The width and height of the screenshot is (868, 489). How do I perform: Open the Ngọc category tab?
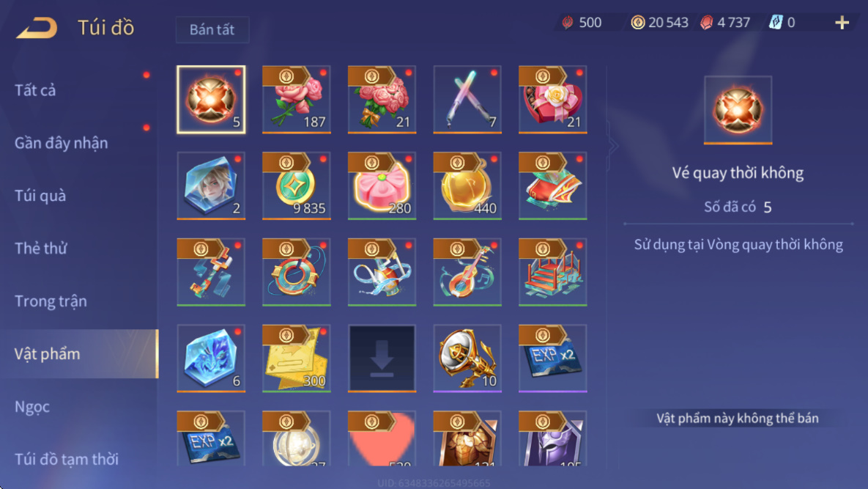coord(32,406)
